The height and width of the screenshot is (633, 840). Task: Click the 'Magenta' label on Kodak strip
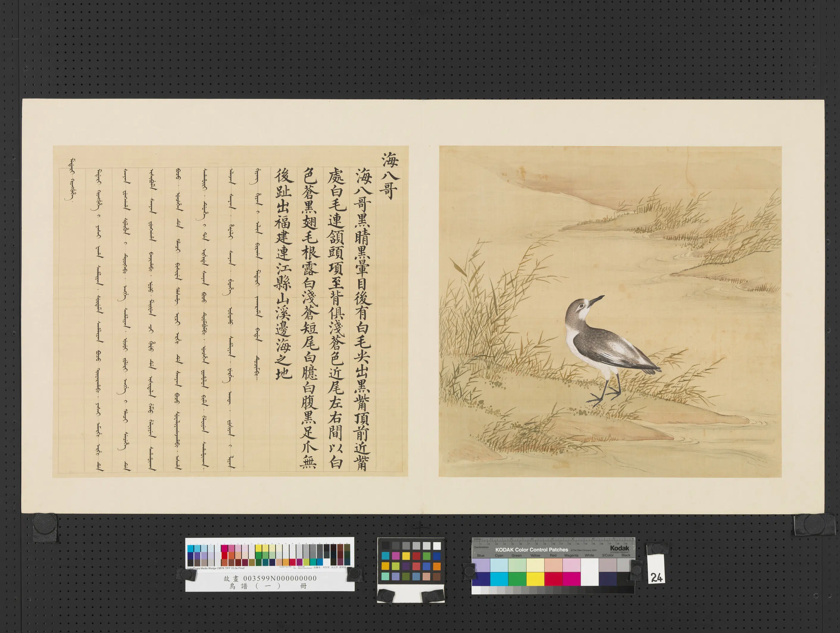572,556
